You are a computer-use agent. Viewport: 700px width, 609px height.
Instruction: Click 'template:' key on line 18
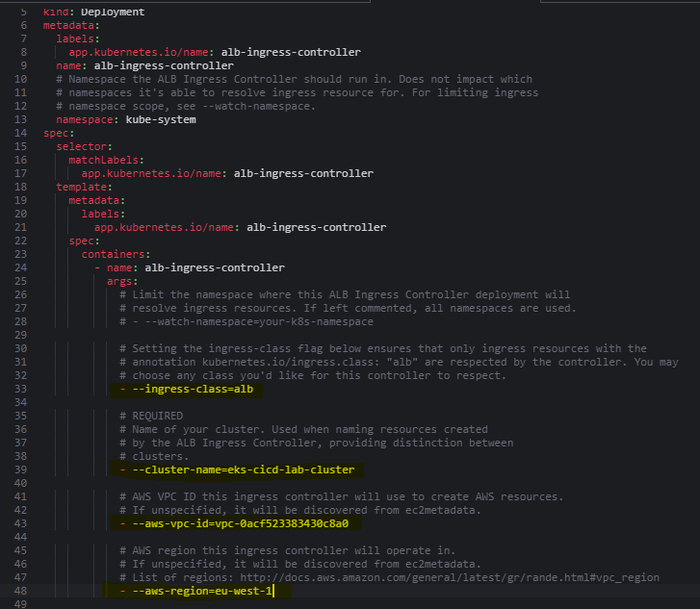click(85, 187)
